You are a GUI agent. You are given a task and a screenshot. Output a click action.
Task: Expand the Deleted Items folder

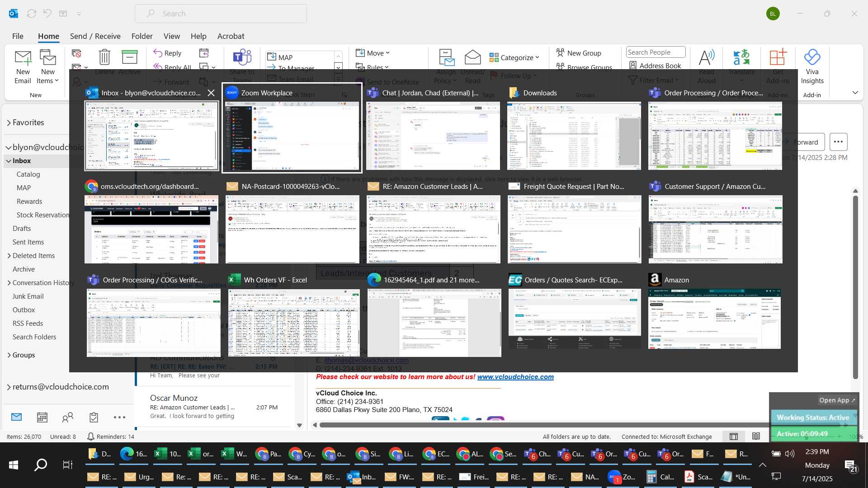[9, 256]
